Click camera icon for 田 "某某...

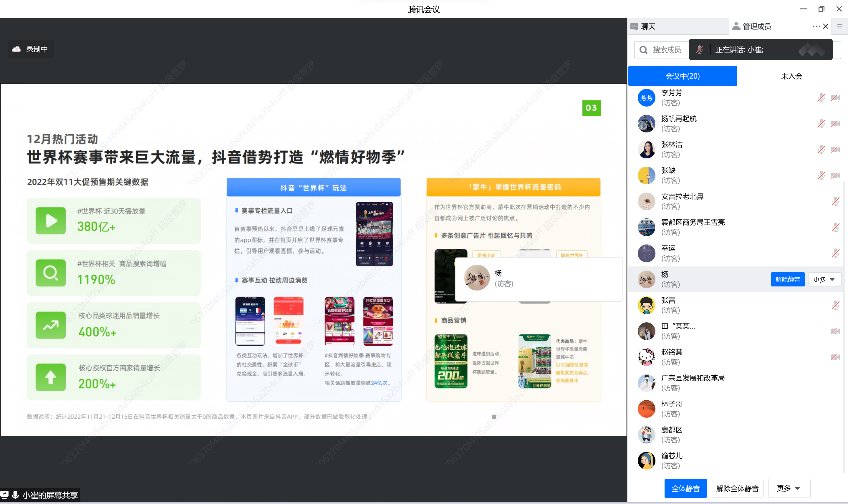[x=835, y=331]
